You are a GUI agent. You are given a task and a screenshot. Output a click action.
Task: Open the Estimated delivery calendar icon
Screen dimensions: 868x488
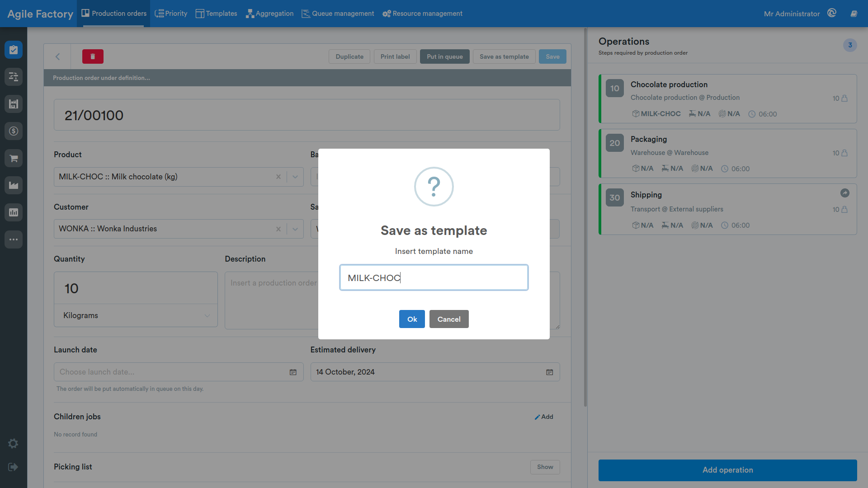tap(550, 372)
